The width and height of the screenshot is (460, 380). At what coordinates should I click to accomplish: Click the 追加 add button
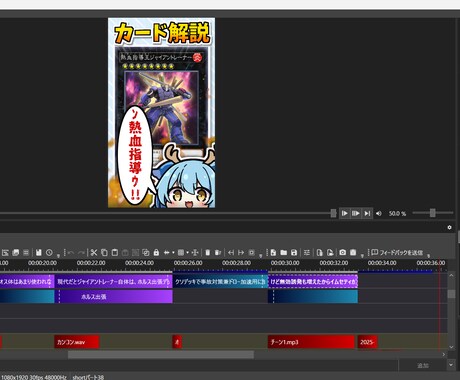423,366
